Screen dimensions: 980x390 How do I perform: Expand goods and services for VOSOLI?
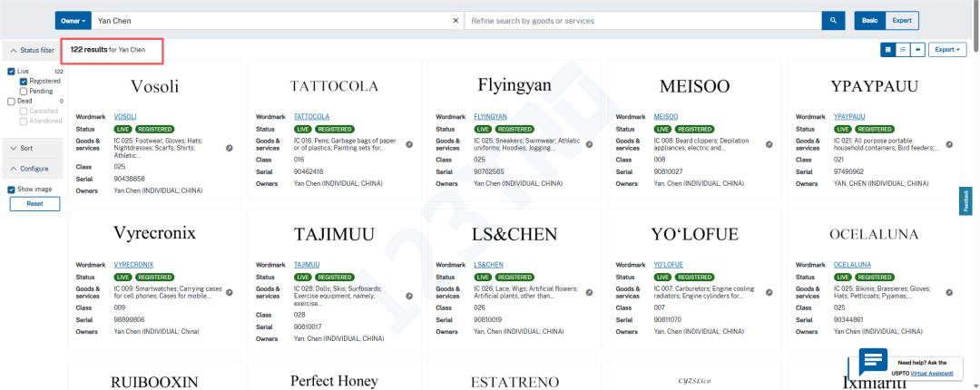(230, 148)
